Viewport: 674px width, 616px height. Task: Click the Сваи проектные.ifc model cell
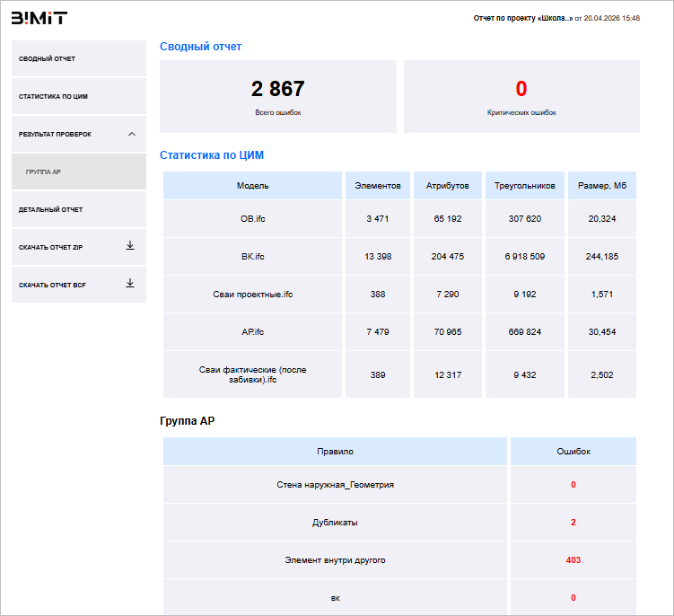click(x=252, y=294)
